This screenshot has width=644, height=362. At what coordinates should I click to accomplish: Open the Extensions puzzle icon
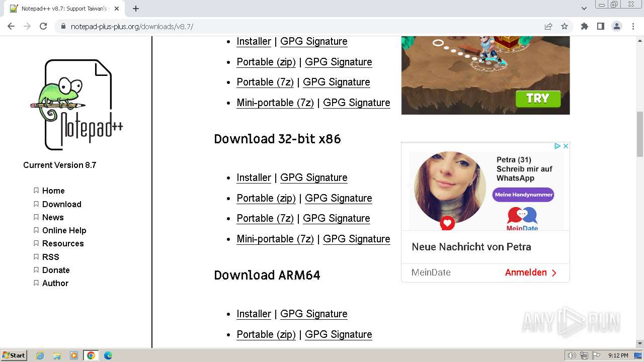pyautogui.click(x=584, y=26)
